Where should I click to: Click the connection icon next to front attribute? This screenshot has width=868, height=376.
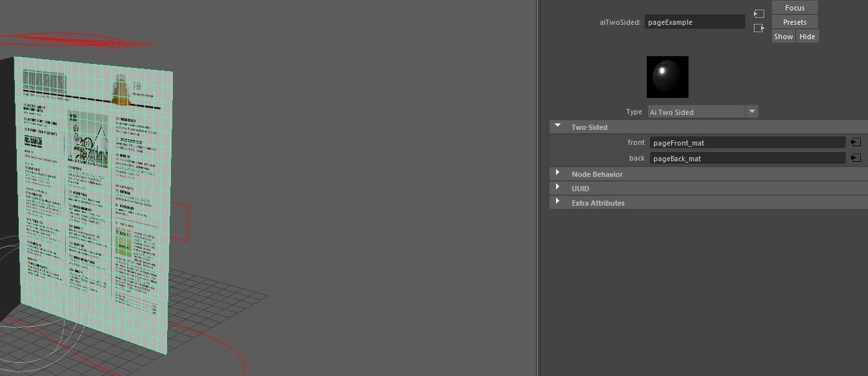(856, 142)
